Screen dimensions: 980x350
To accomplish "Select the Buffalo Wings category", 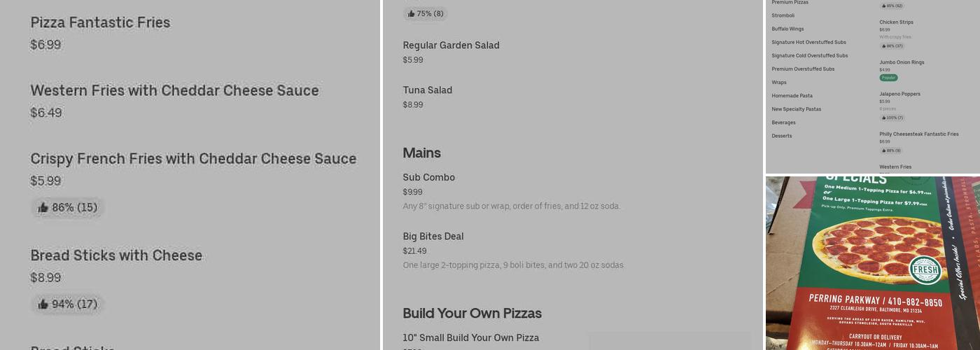I will [x=787, y=29].
